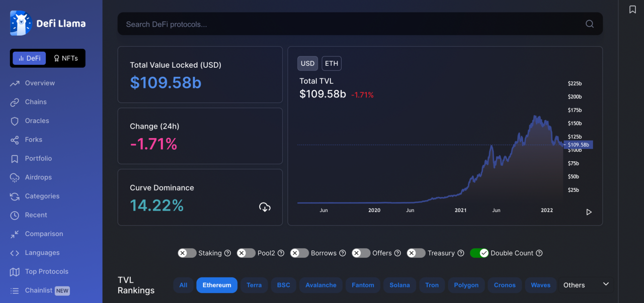Filter rankings by Avalanche chain
Image resolution: width=644 pixels, height=303 pixels.
coord(321,285)
